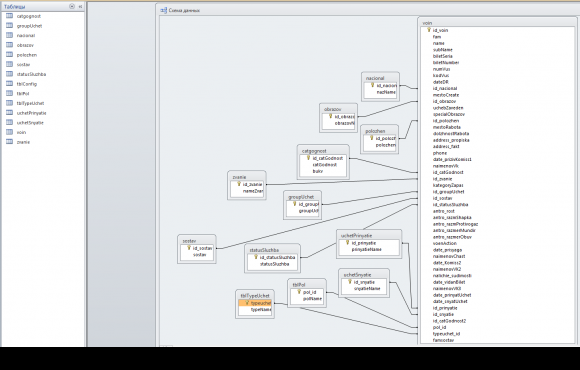Select the pol_id field in tblPol box

tap(310, 292)
